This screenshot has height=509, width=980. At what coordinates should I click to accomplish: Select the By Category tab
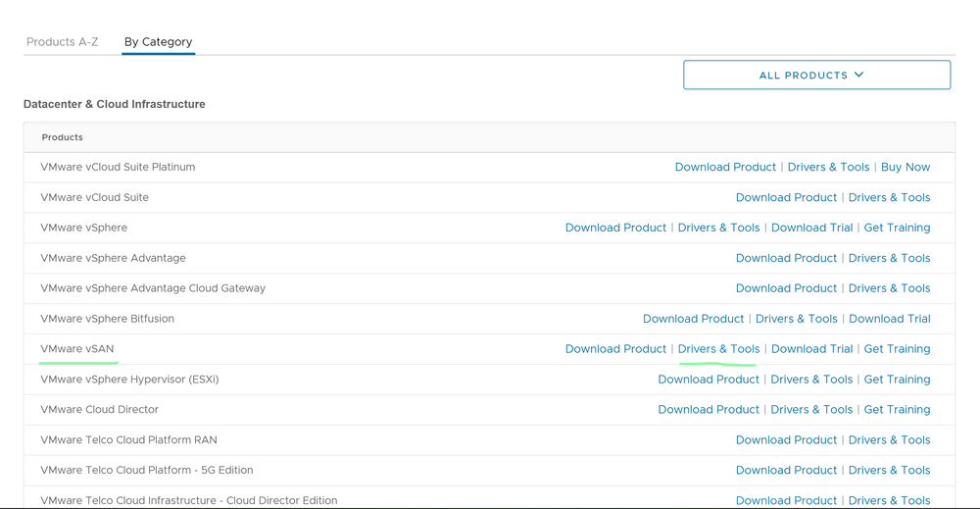point(158,42)
